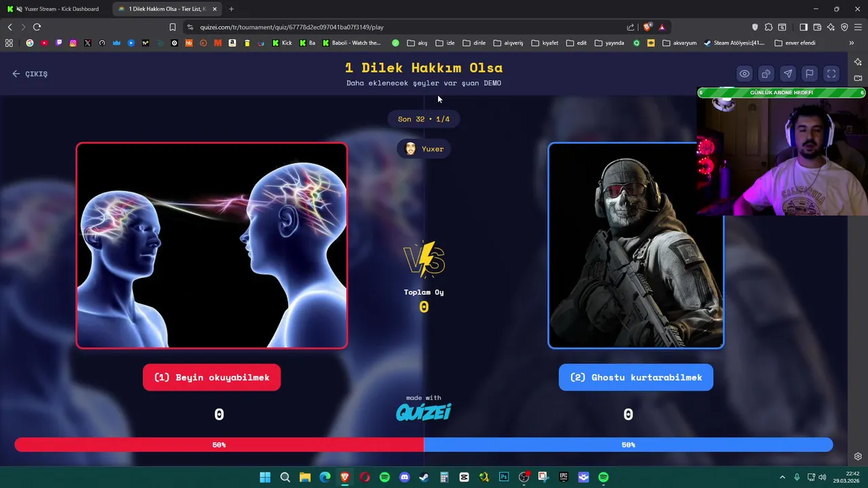Viewport: 868px width, 488px height.
Task: Bookmark this page icon in address bar
Action: [172, 27]
